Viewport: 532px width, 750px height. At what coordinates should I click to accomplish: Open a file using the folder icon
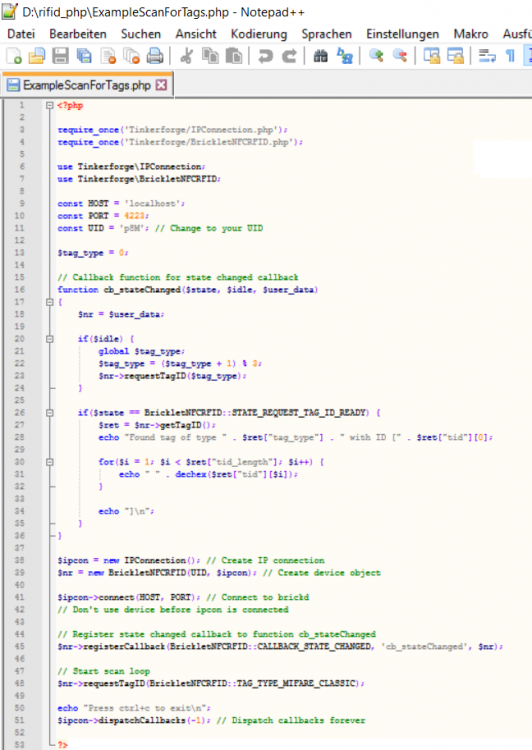37,56
